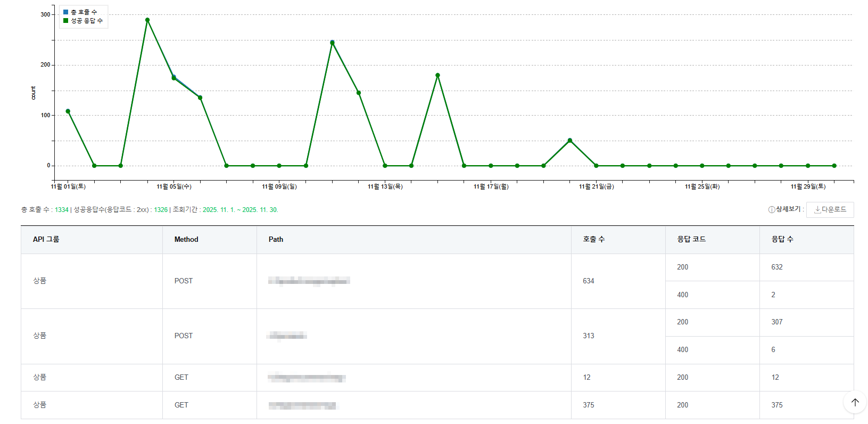Click the Path column header

(x=276, y=240)
